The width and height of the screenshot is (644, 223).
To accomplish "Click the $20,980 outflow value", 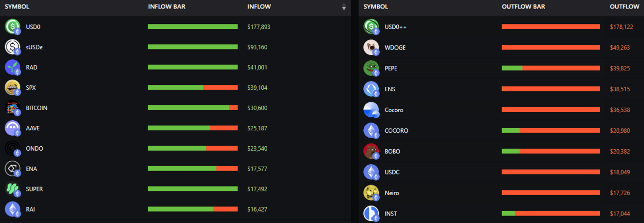I will pyautogui.click(x=620, y=131).
